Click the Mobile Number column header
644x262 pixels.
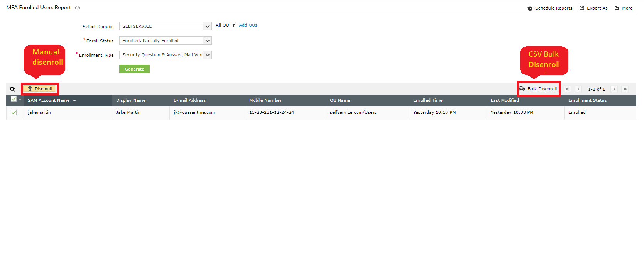pos(265,100)
